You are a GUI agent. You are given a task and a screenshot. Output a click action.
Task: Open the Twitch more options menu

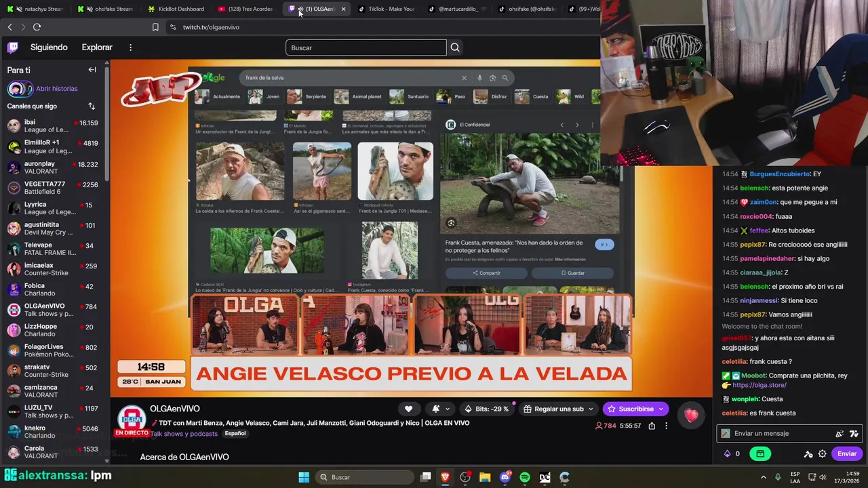(130, 47)
